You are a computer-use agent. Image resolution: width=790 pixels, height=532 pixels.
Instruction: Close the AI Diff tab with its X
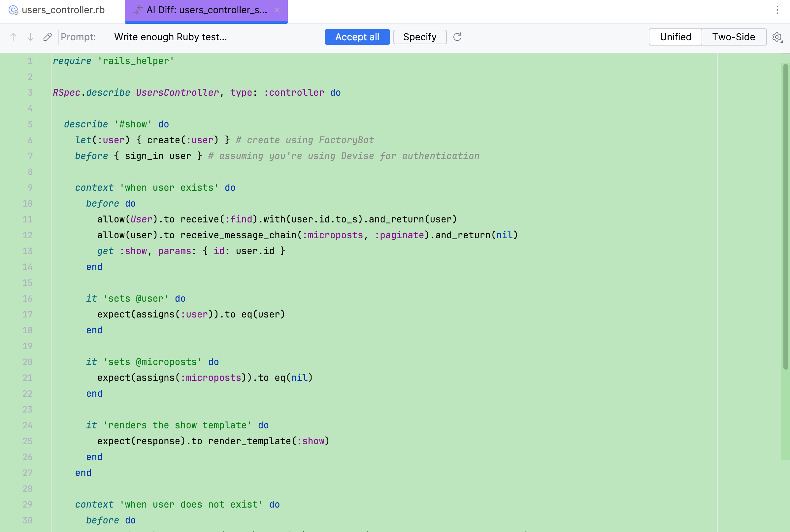[x=278, y=10]
